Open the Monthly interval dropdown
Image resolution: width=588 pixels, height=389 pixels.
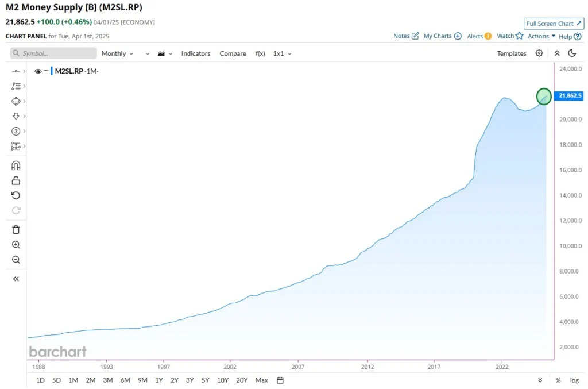coord(117,53)
